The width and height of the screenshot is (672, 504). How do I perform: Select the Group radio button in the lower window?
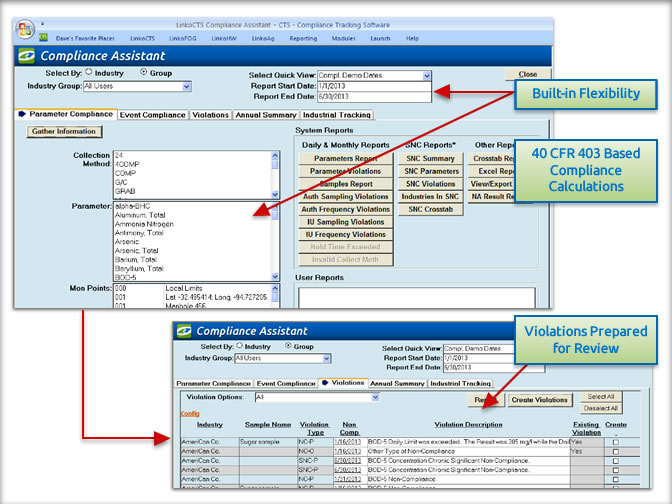288,345
